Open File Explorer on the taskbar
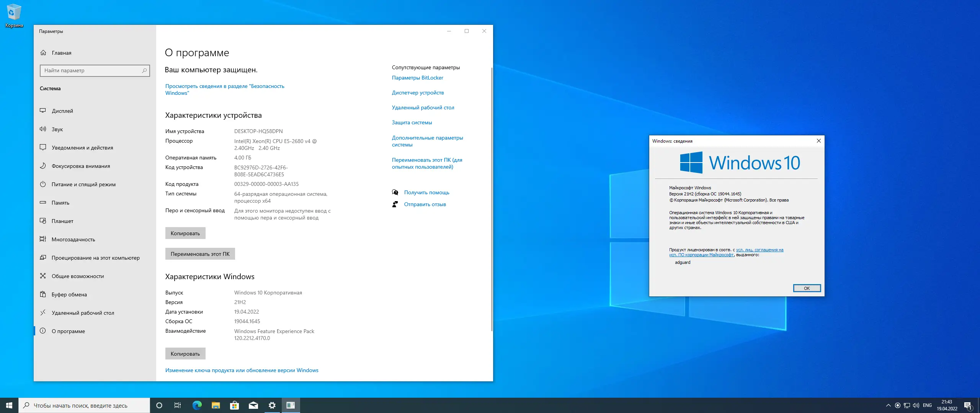Image resolution: width=980 pixels, height=413 pixels. (216, 405)
